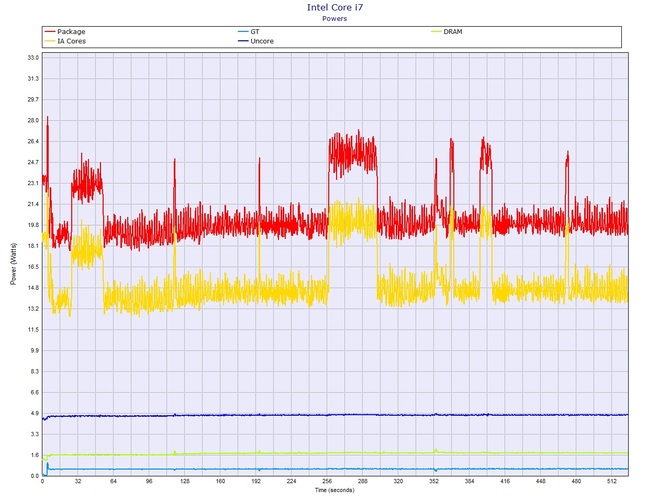Screen dimensions: 670x502
Task: Click the yellow IA Cores legend line swatch
Action: 50,41
